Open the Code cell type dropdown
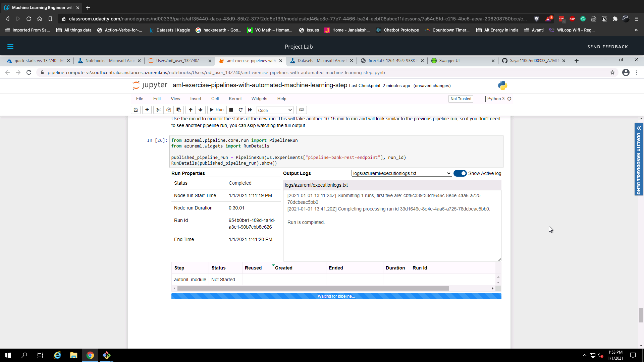This screenshot has width=644, height=362. point(275,110)
